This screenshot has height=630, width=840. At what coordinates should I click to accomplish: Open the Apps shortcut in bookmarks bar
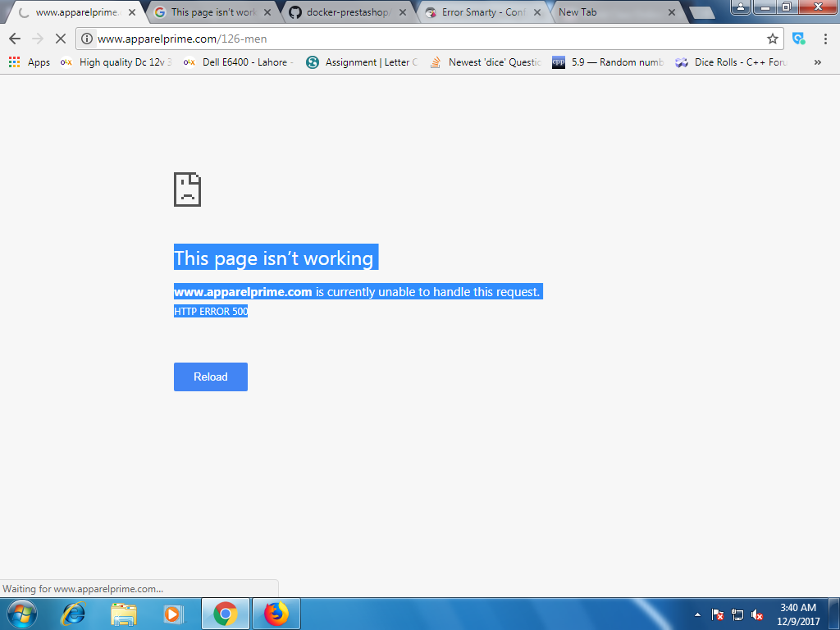pos(30,62)
